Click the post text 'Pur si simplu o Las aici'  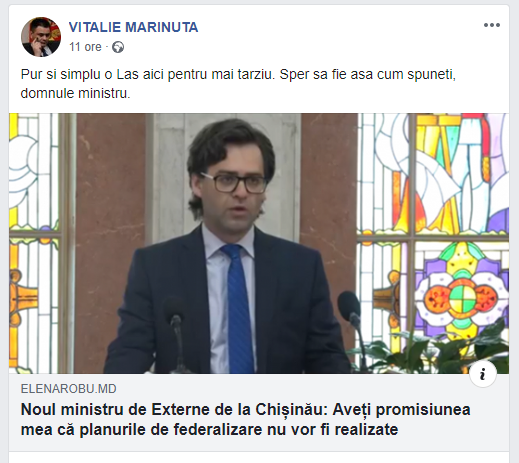(x=92, y=74)
